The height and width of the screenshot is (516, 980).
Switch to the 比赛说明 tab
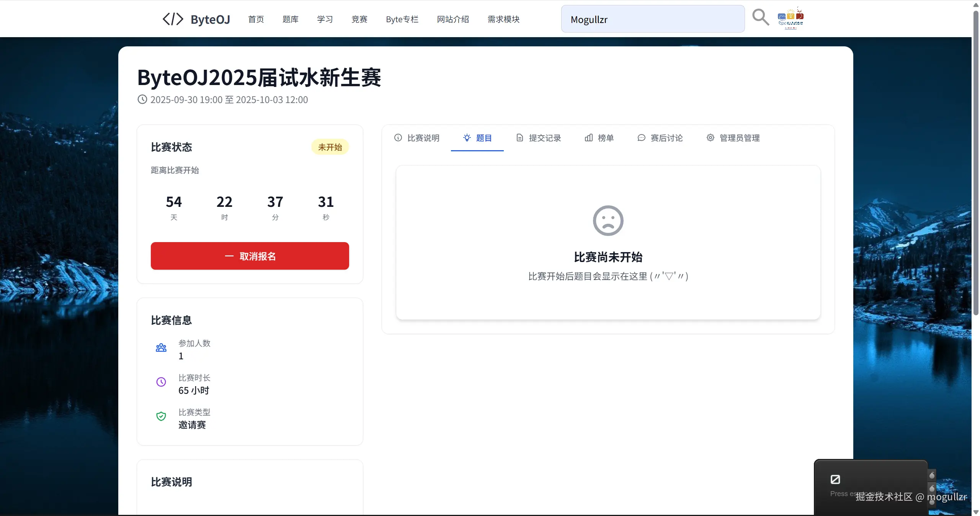point(417,138)
